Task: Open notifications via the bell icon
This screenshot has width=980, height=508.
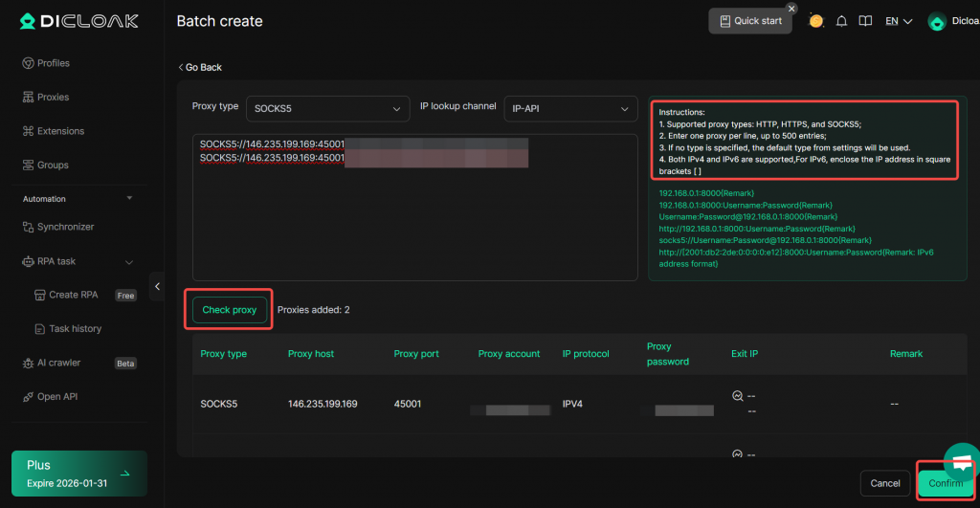Action: (842, 21)
